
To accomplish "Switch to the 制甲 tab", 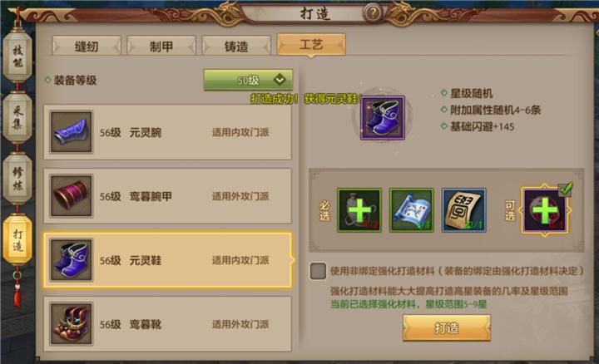I will click(x=161, y=47).
